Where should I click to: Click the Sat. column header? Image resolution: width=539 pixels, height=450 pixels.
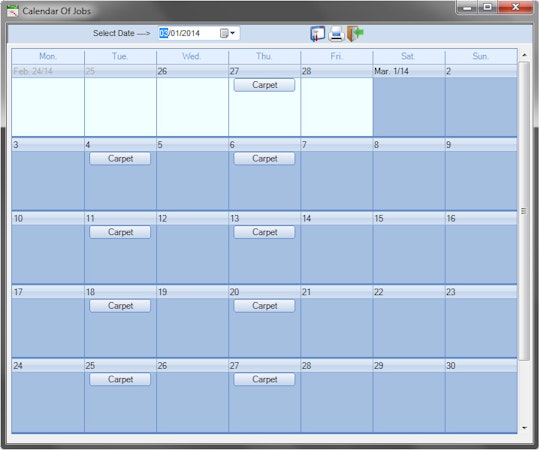409,56
